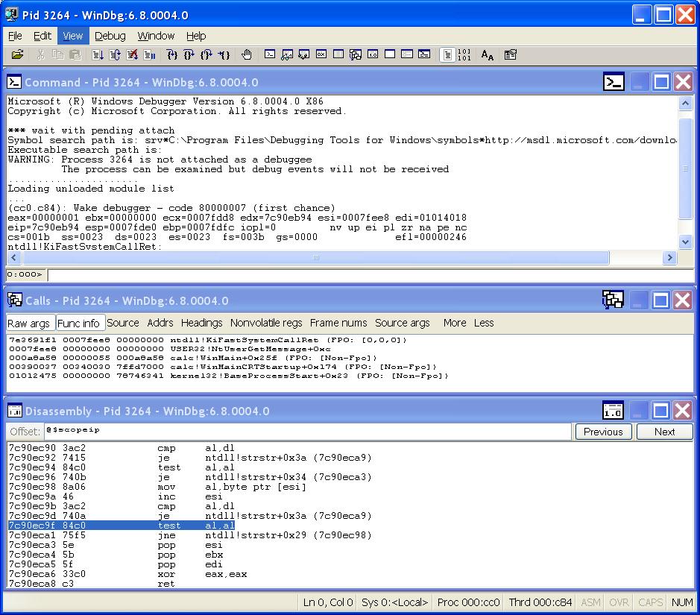700x615 pixels.
Task: Select highlighted line 7c90ec9f test al,al
Action: point(122,526)
